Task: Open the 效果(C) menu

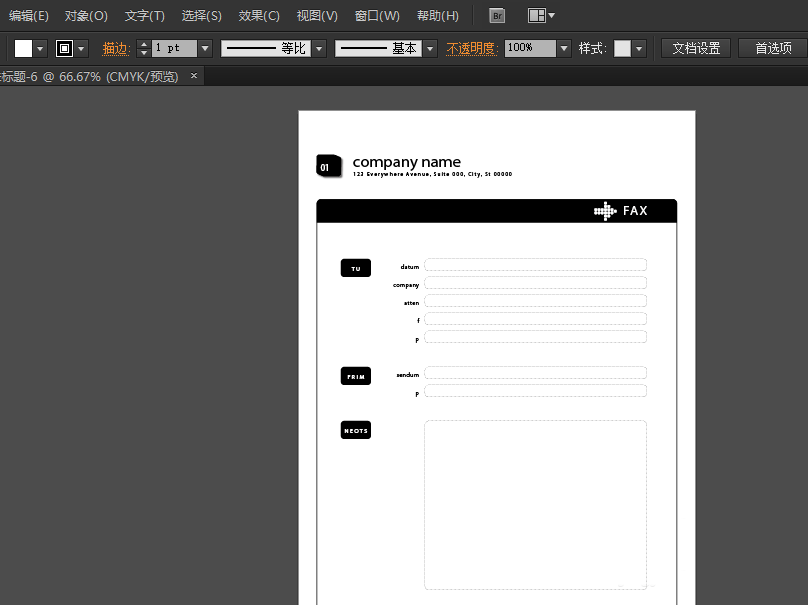Action: pyautogui.click(x=259, y=16)
